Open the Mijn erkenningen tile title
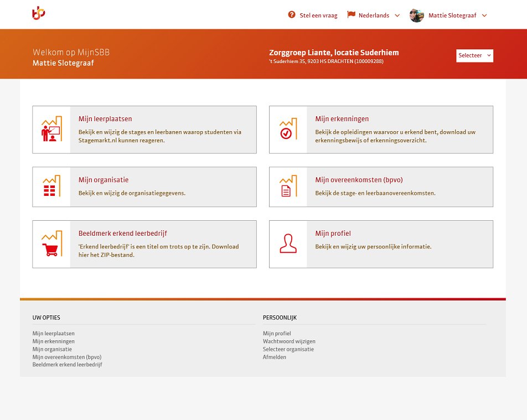527x420 pixels. click(342, 119)
